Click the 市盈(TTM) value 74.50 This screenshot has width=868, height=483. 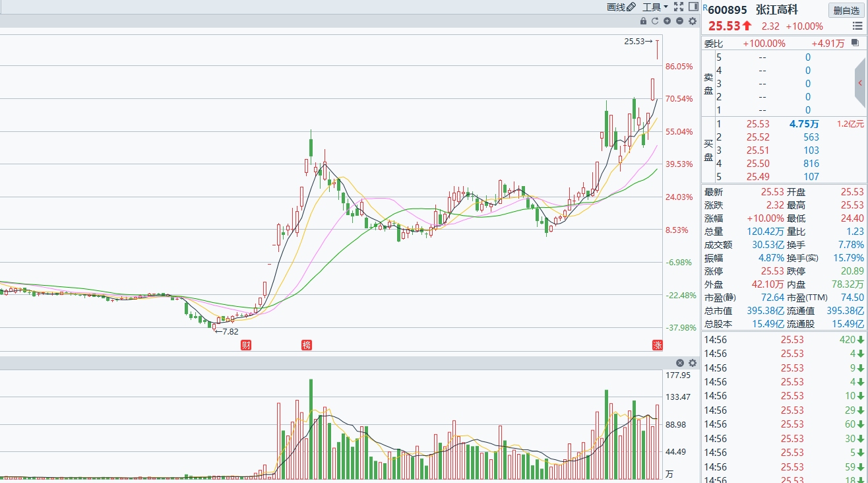851,298
